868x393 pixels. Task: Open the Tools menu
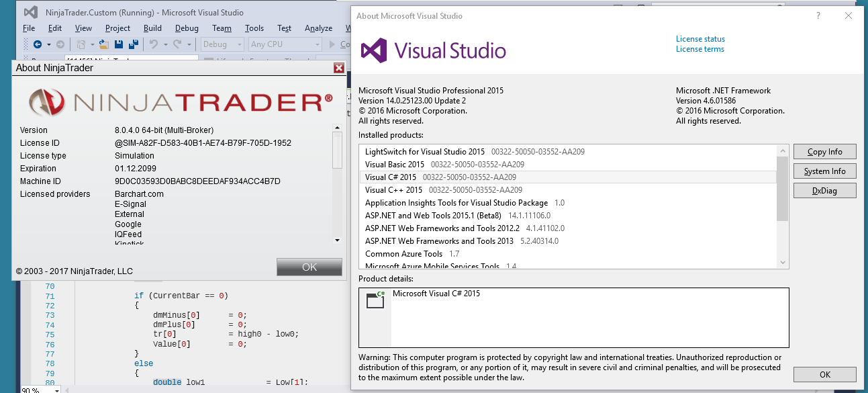[x=254, y=28]
